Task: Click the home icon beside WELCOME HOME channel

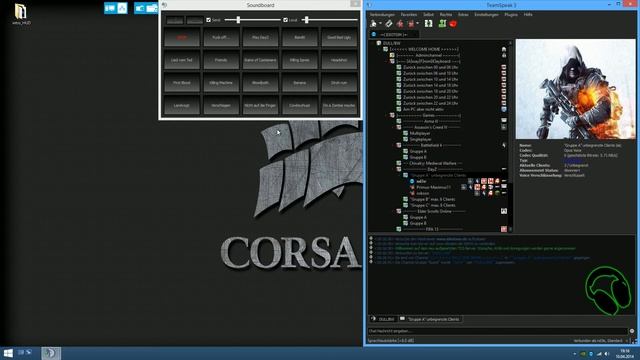Action: [x=504, y=49]
